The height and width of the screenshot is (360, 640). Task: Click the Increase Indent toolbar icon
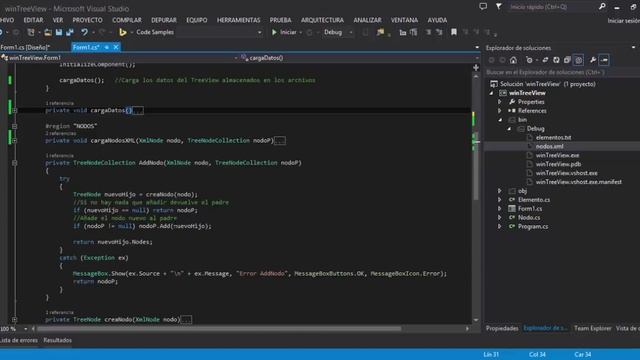tap(413, 32)
